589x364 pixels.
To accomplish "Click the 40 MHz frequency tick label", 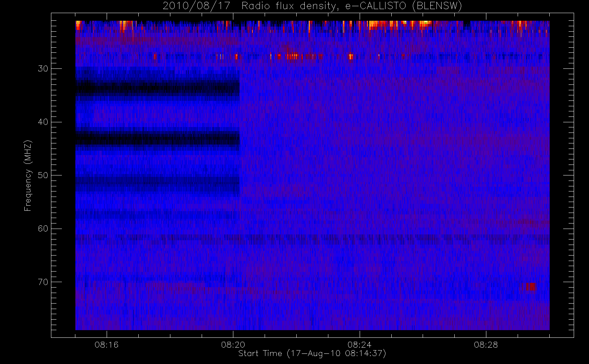I will [43, 122].
